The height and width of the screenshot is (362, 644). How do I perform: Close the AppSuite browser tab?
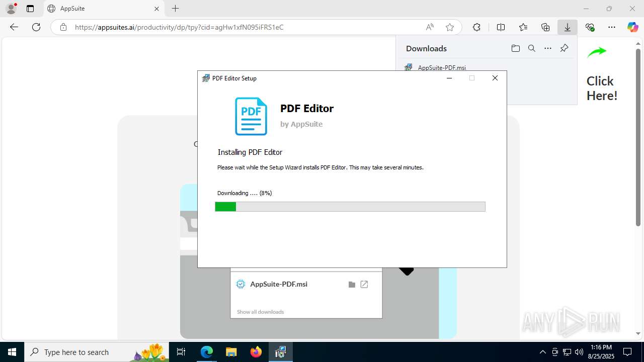point(156,9)
